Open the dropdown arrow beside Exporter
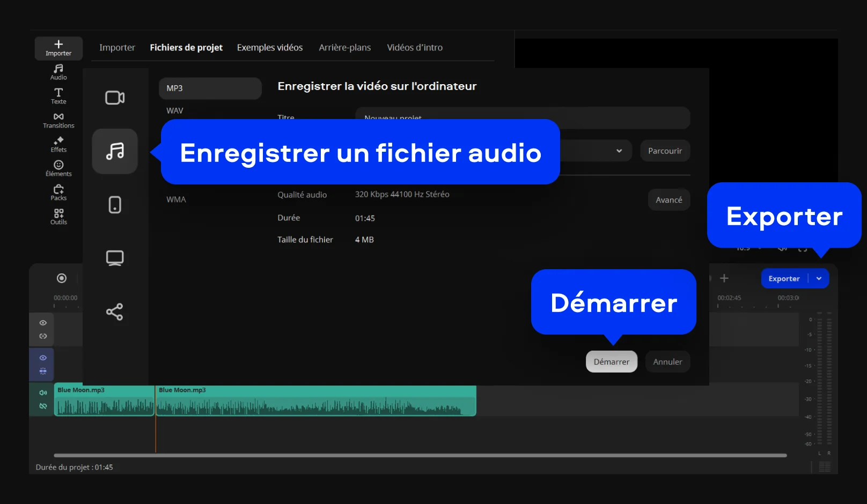This screenshot has height=504, width=867. coord(819,278)
